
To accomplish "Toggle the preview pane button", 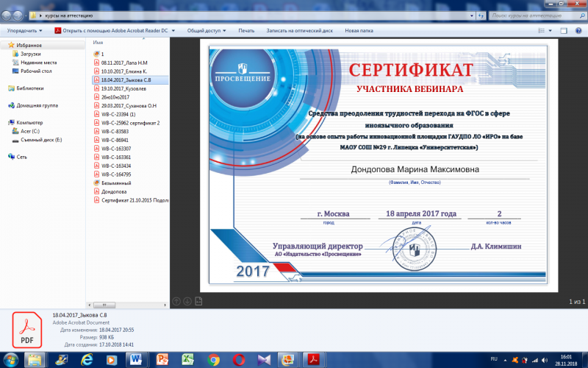I will coord(564,31).
